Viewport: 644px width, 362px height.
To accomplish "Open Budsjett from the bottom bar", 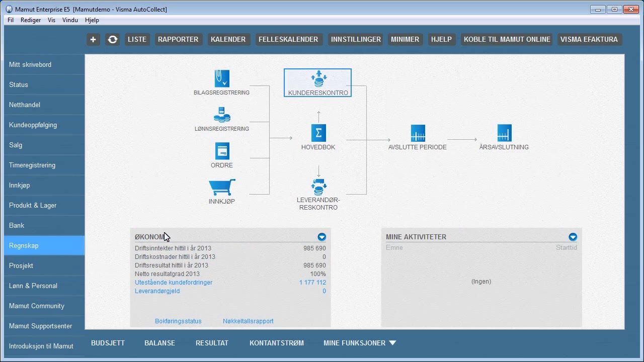I will click(108, 343).
